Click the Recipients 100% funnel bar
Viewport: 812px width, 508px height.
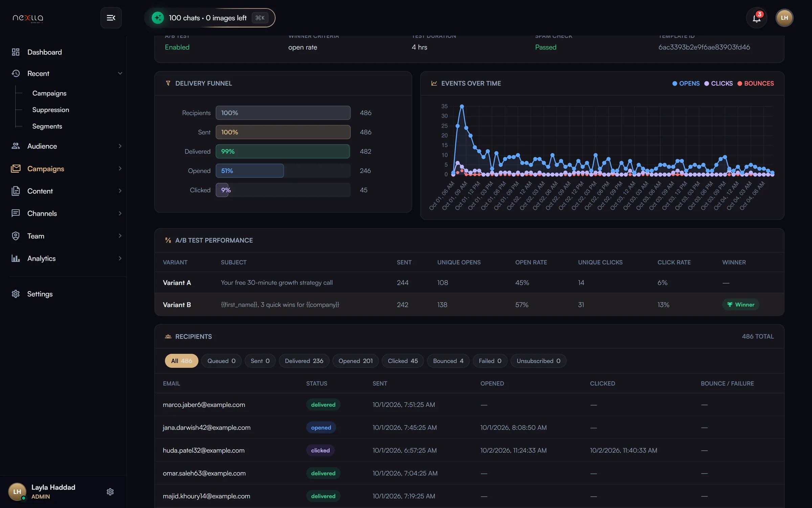[x=283, y=113]
